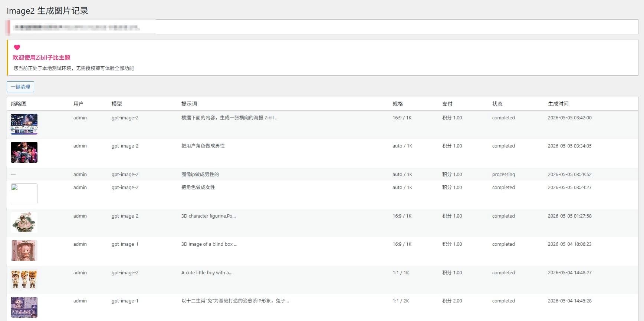The width and height of the screenshot is (644, 321).
Task: Click prompt text 图像ip做成男性的
Action: click(200, 174)
